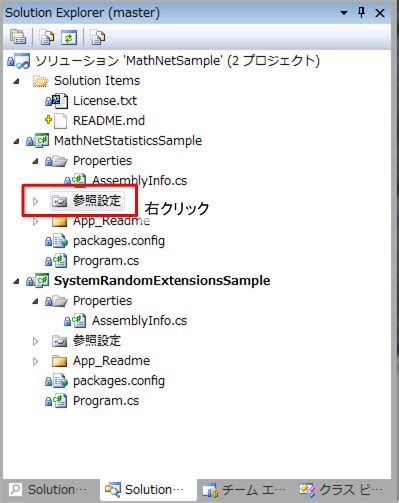
Task: Click the Solution Items folder icon
Action: point(40,81)
